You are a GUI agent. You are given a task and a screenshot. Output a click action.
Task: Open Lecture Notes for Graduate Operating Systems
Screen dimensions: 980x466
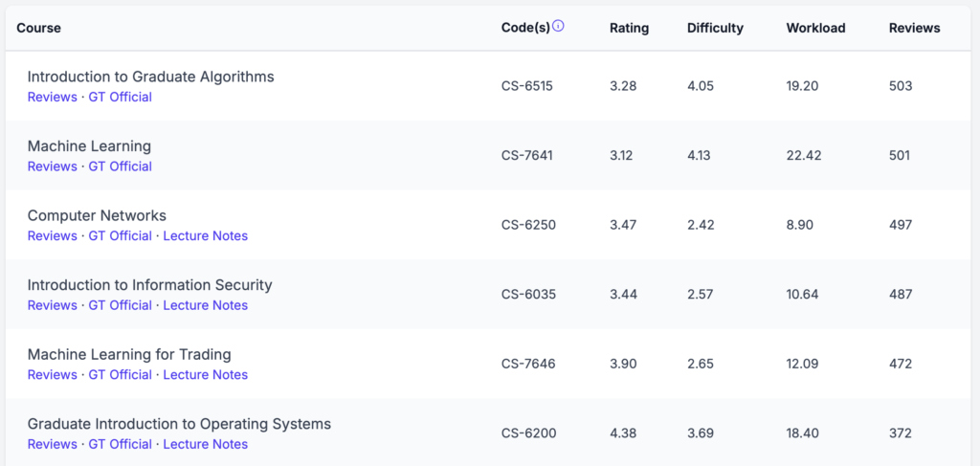[x=205, y=444]
